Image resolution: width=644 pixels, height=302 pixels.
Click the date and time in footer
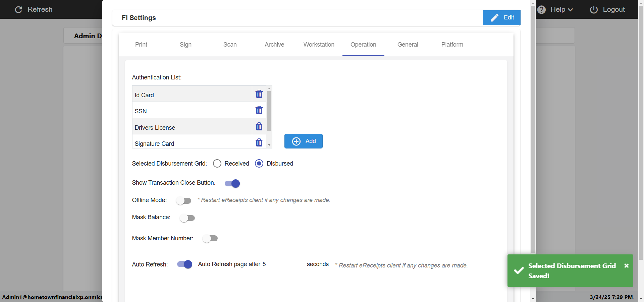(x=611, y=297)
